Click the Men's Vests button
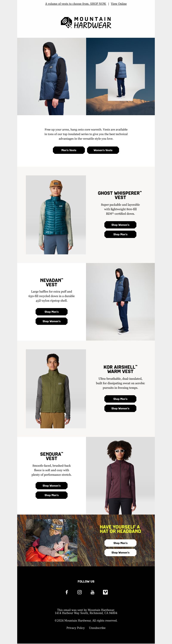The image size is (172, 644). pos(69,150)
